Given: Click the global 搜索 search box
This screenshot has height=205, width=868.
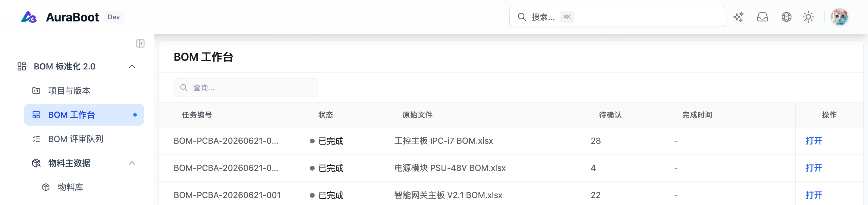Looking at the screenshot, I should (617, 17).
